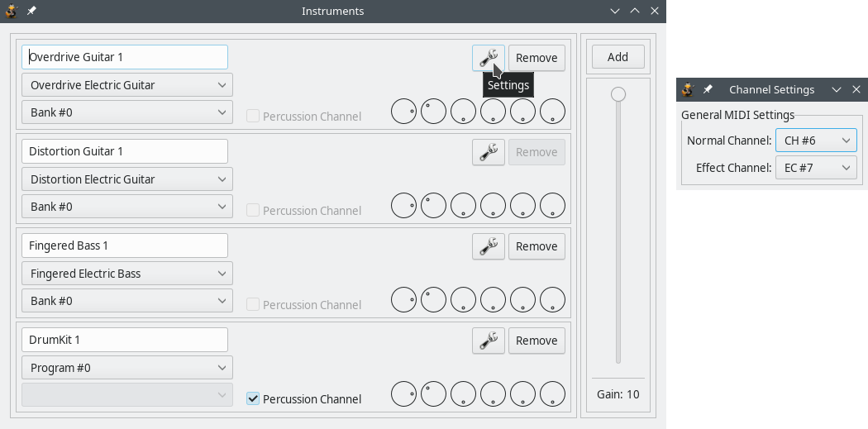The width and height of the screenshot is (868, 429).
Task: Toggle Percussion Channel checkbox for Overdrive Guitar 1
Action: tap(254, 117)
